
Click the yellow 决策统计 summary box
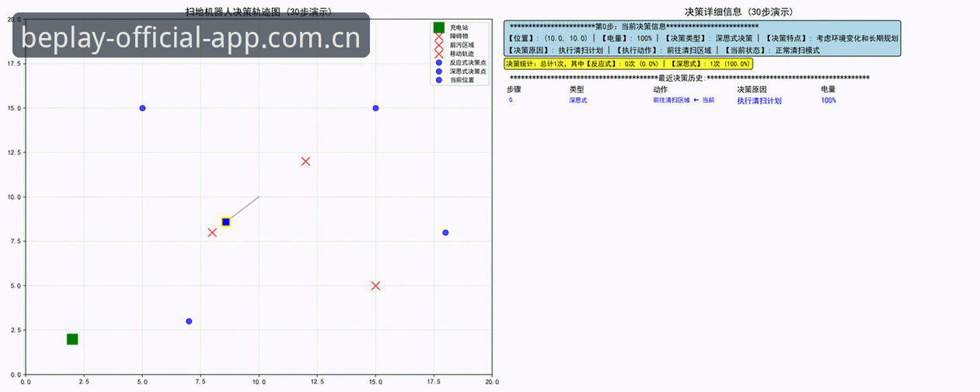click(629, 64)
